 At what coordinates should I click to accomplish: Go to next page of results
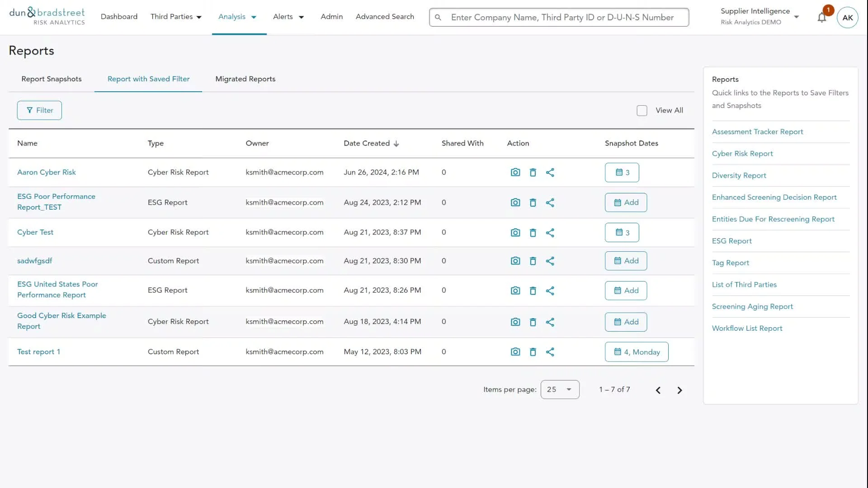(x=679, y=390)
